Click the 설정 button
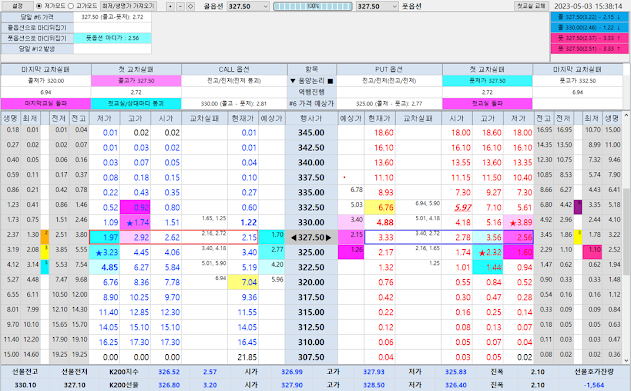 tap(17, 6)
